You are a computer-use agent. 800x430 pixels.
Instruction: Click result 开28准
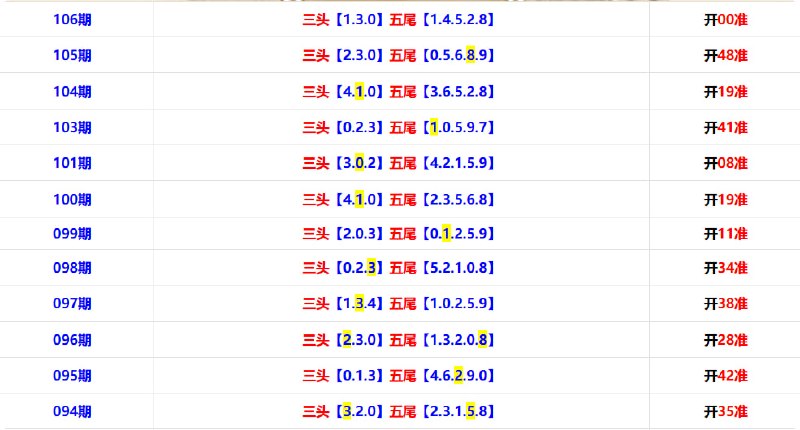(726, 340)
